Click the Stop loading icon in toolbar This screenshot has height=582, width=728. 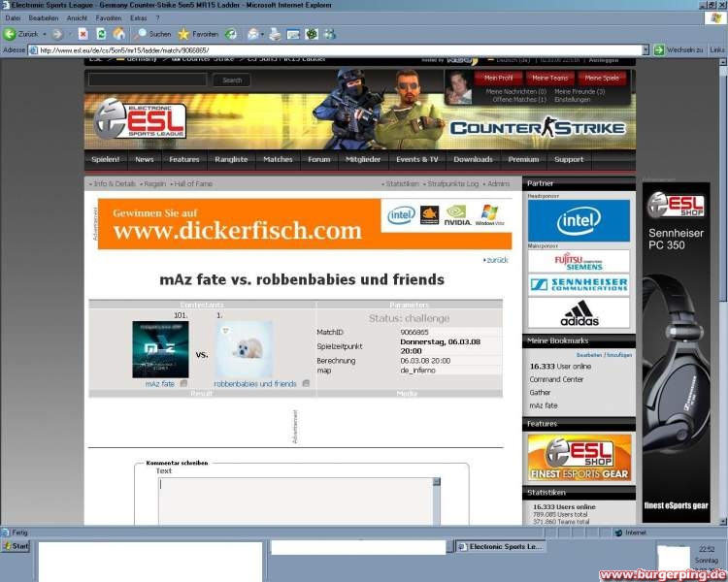(x=83, y=34)
